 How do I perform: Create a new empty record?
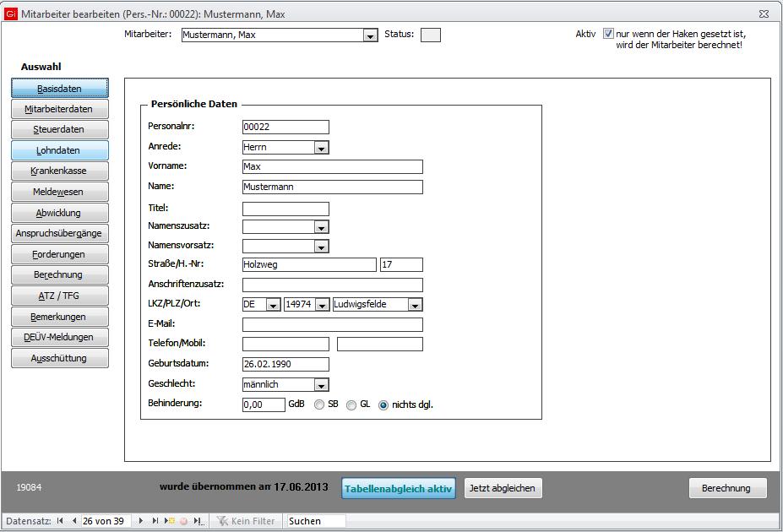point(169,521)
